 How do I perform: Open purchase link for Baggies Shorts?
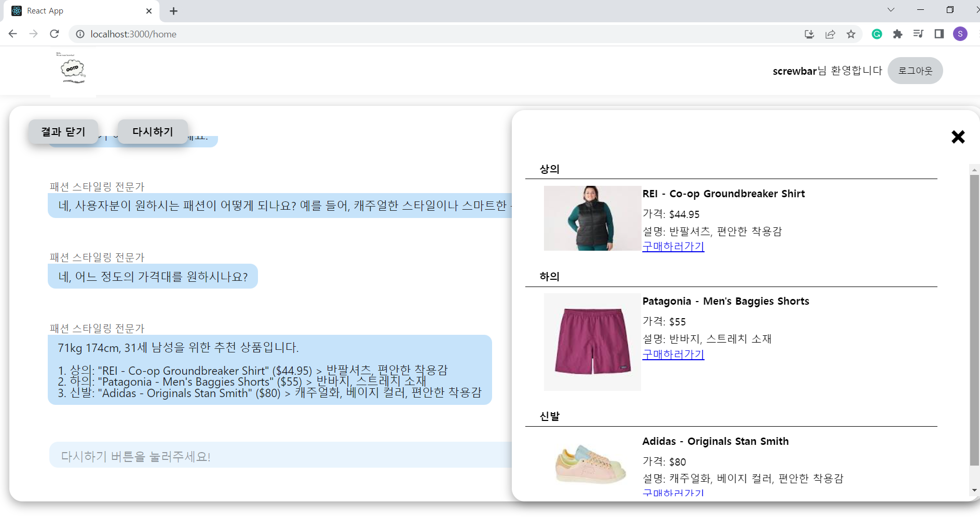[x=673, y=355]
